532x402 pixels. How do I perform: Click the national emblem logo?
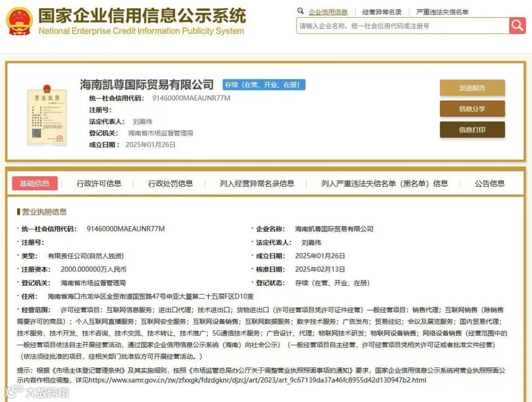(19, 21)
